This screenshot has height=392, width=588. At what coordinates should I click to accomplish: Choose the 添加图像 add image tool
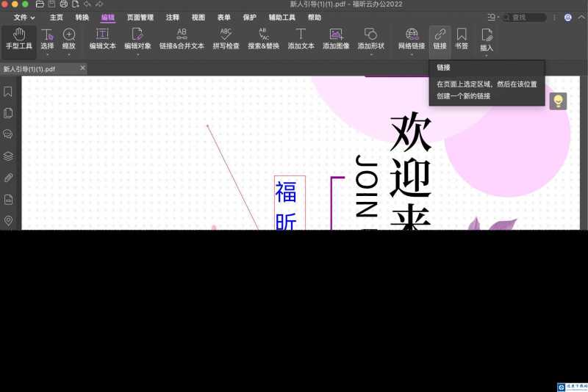pyautogui.click(x=336, y=39)
